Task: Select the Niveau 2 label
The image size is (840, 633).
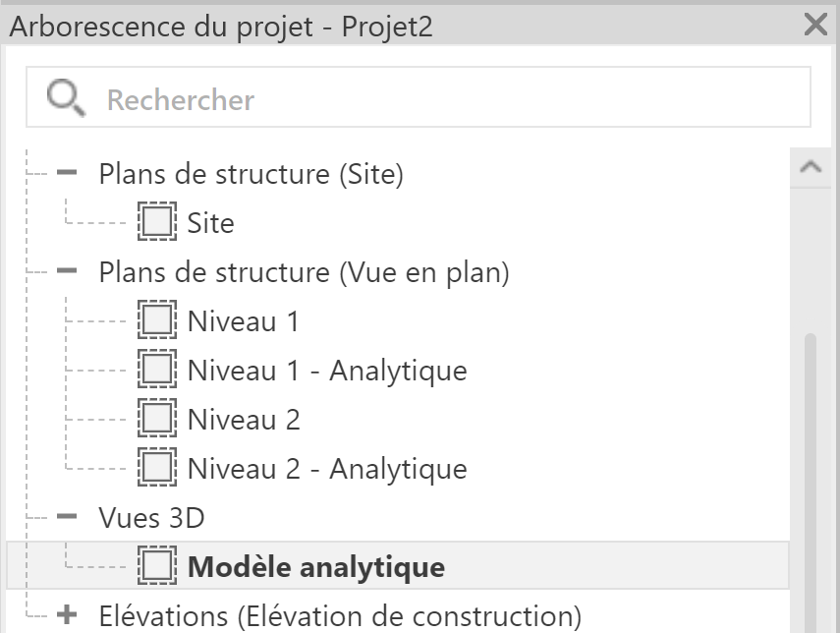Action: 244,420
